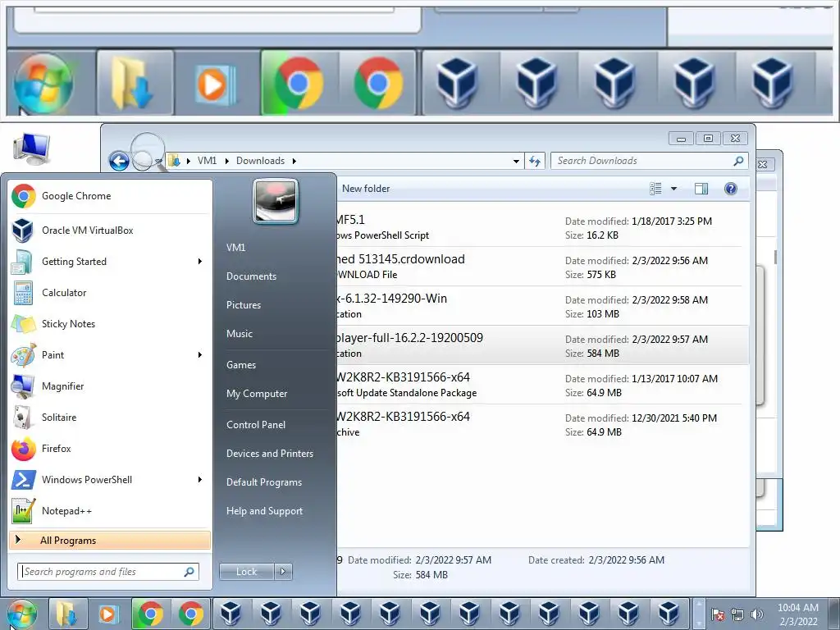The height and width of the screenshot is (630, 840).
Task: Launch Google Chrome from Start menu list
Action: coord(110,196)
